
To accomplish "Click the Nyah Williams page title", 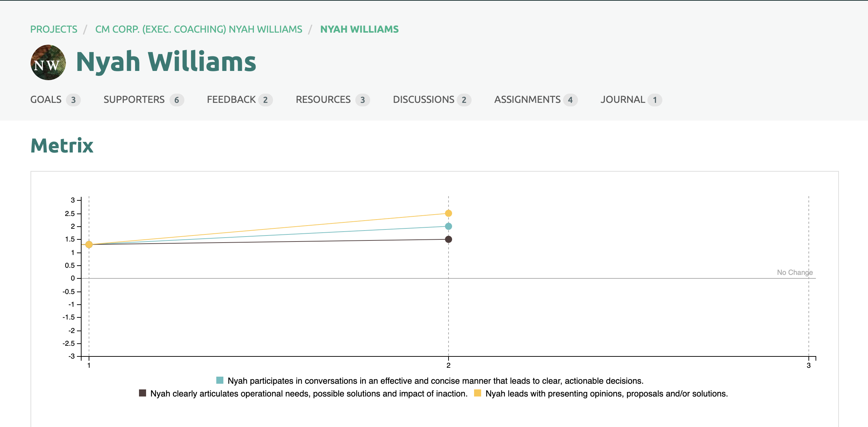I will click(166, 62).
